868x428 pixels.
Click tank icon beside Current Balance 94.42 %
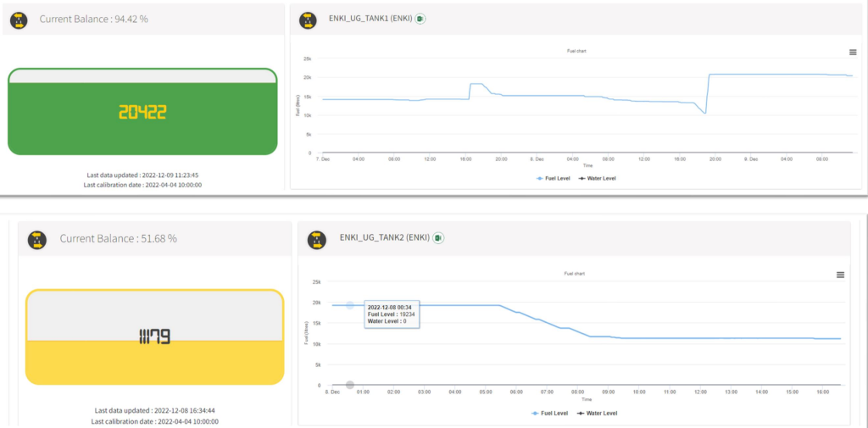tap(19, 19)
